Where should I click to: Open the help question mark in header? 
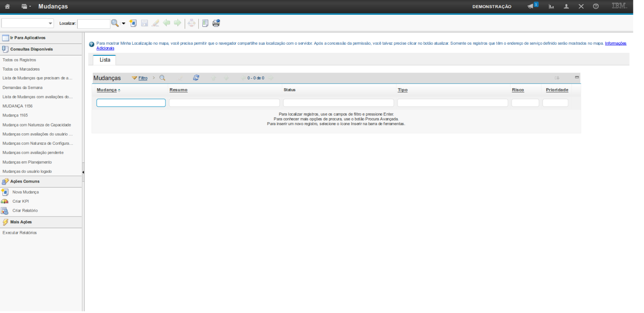pos(596,7)
